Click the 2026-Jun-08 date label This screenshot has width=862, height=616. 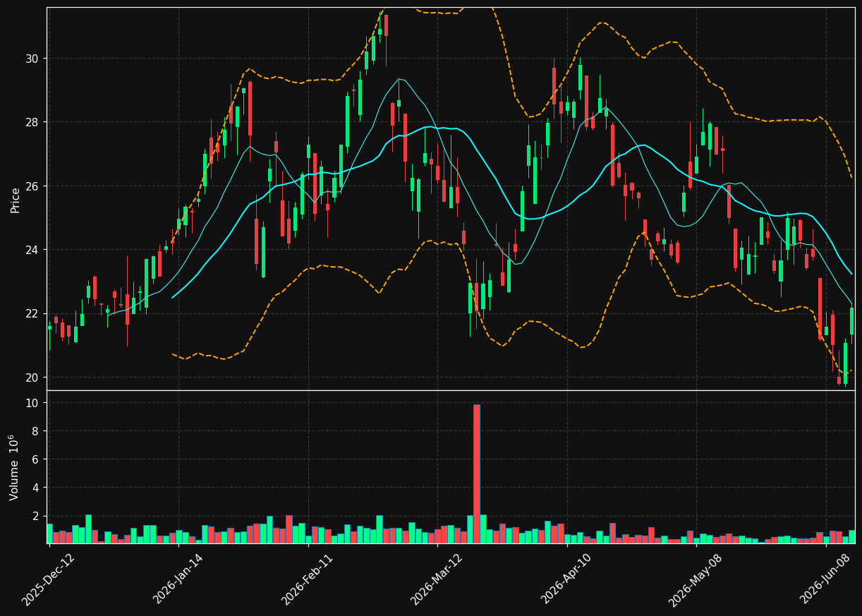pyautogui.click(x=825, y=579)
